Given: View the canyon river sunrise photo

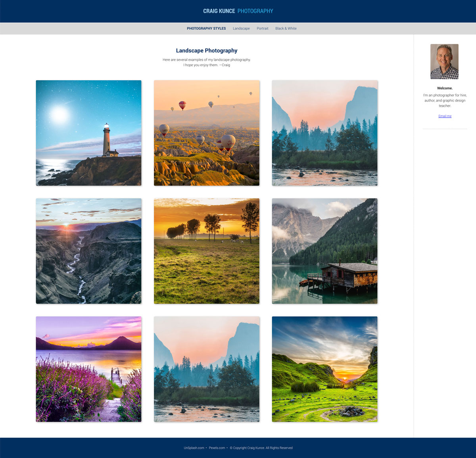Looking at the screenshot, I should tap(88, 251).
